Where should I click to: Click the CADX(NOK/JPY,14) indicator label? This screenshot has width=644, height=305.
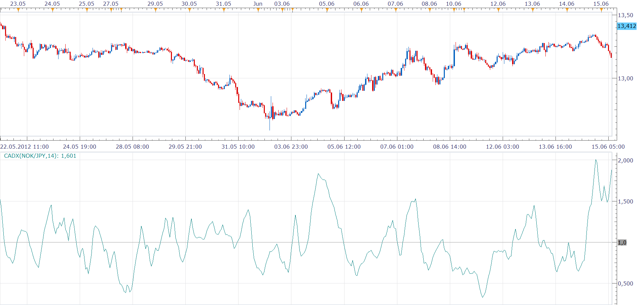click(40, 156)
